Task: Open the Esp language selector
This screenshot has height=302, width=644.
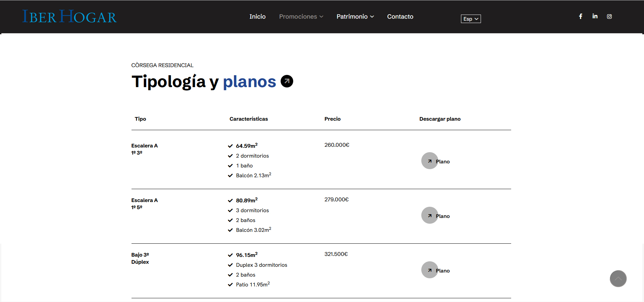Action: pos(470,19)
